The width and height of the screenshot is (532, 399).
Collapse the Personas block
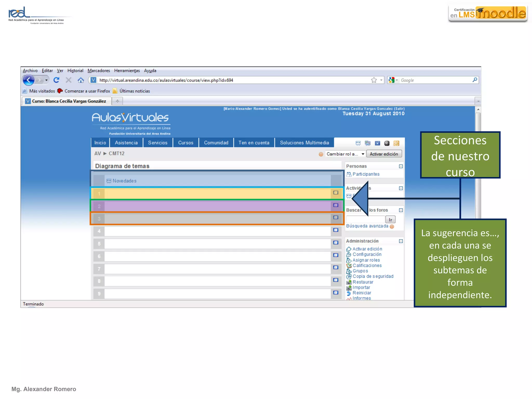click(x=401, y=166)
